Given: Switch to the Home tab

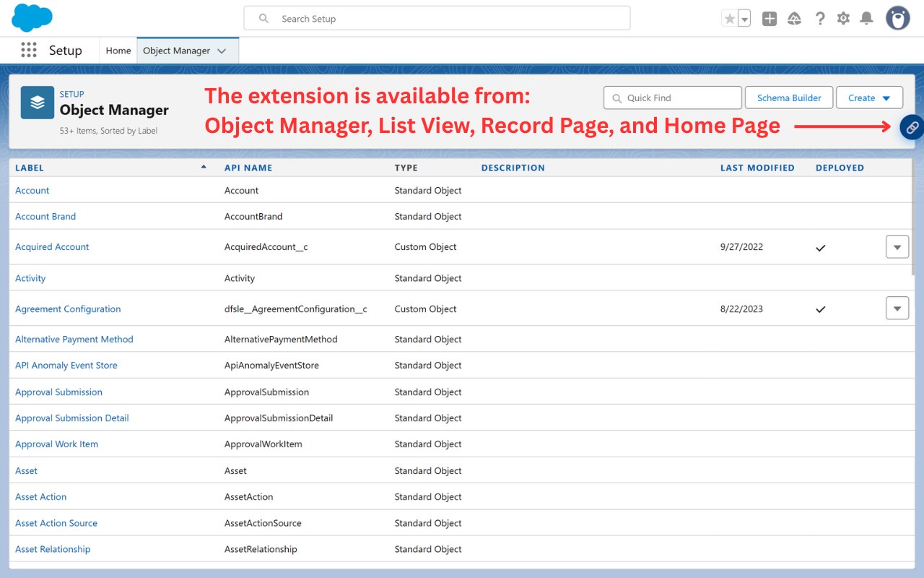Looking at the screenshot, I should 118,51.
